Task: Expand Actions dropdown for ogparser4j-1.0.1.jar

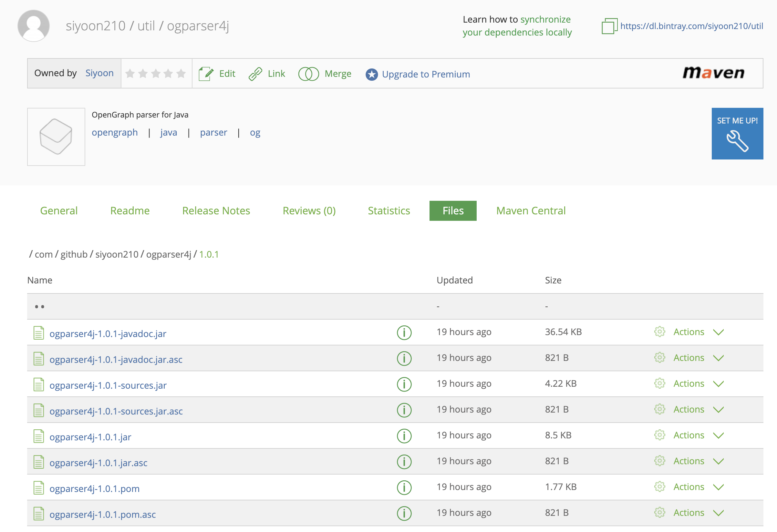Action: (718, 435)
